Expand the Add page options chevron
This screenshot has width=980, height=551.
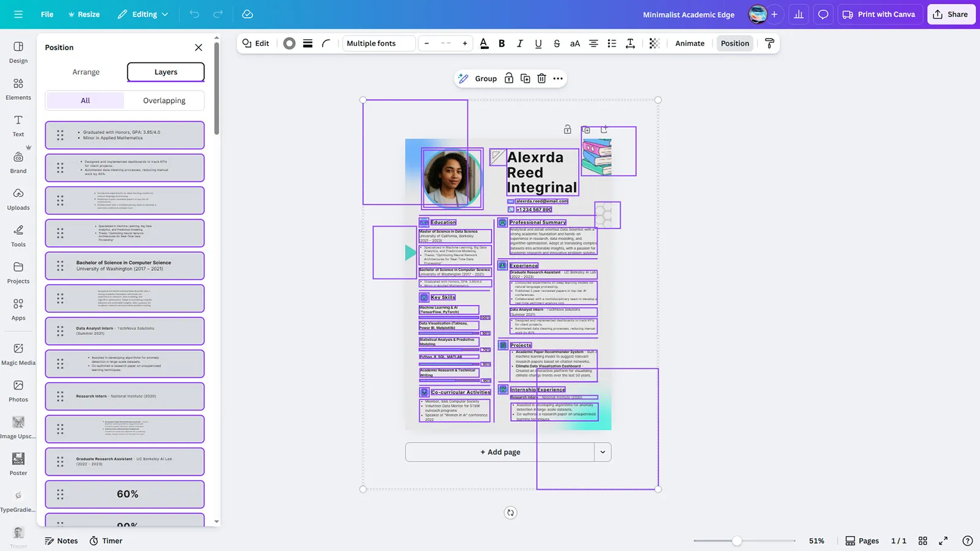tap(603, 452)
